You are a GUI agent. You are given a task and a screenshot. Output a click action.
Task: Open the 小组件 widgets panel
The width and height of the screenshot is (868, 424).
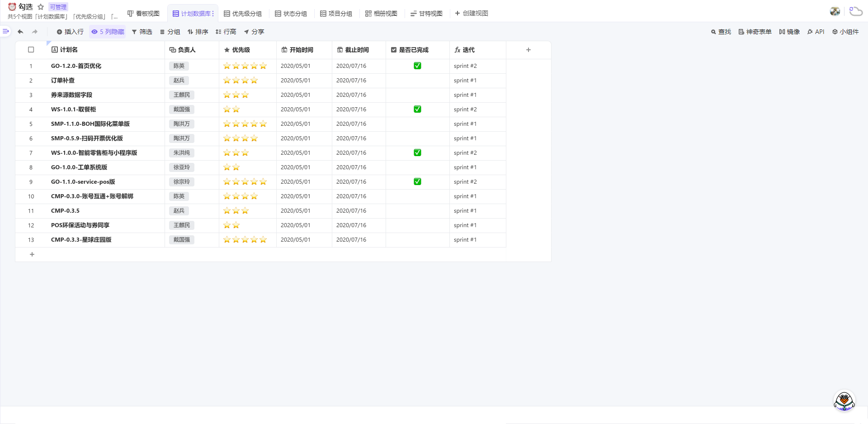845,32
